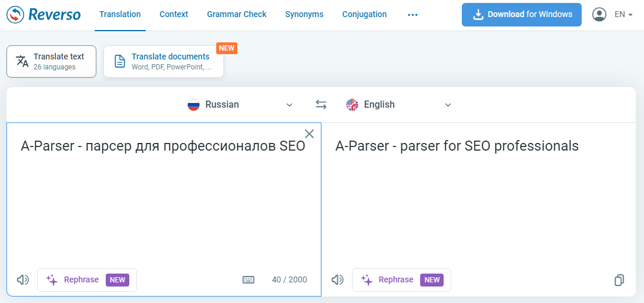The height and width of the screenshot is (303, 644).
Task: Open the English target language dropdown
Action: (399, 105)
